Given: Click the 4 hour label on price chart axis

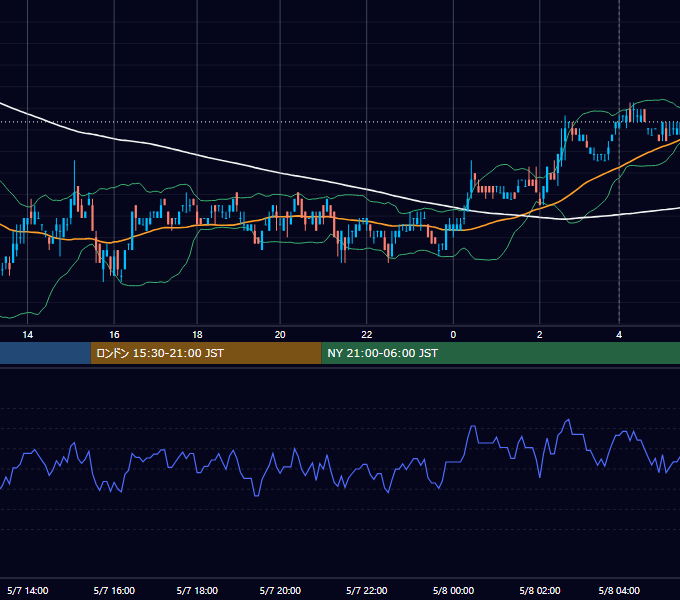Looking at the screenshot, I should click(619, 335).
